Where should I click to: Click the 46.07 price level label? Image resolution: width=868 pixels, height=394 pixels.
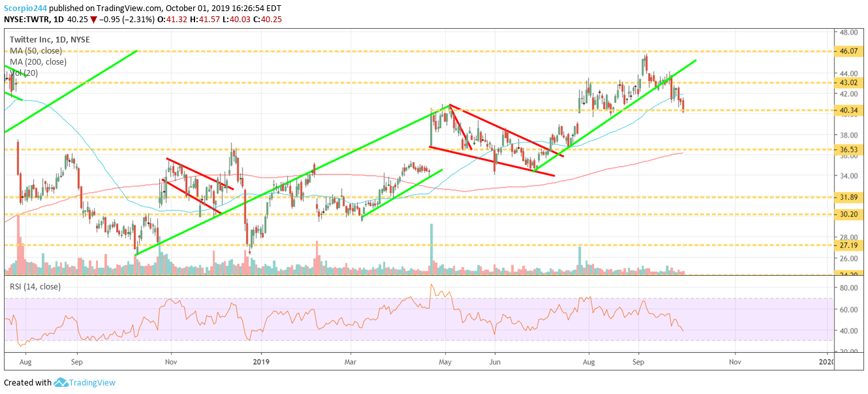[849, 51]
